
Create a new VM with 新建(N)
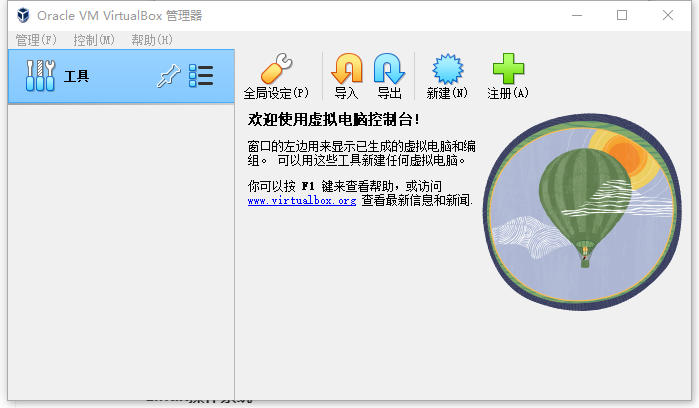click(x=447, y=76)
